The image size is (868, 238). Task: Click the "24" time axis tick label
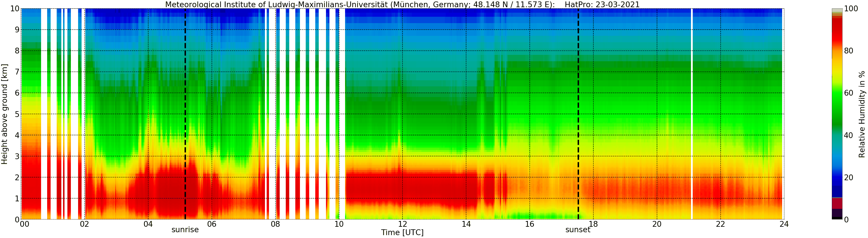click(x=784, y=224)
